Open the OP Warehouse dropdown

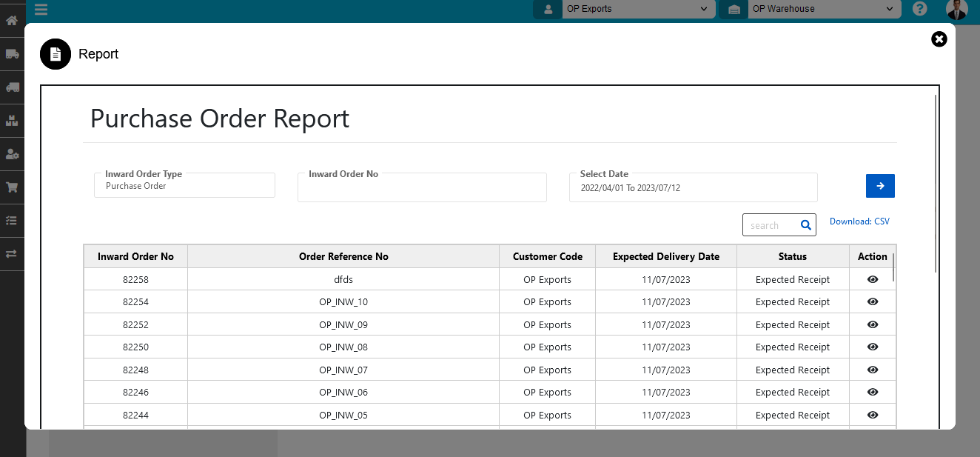click(822, 10)
